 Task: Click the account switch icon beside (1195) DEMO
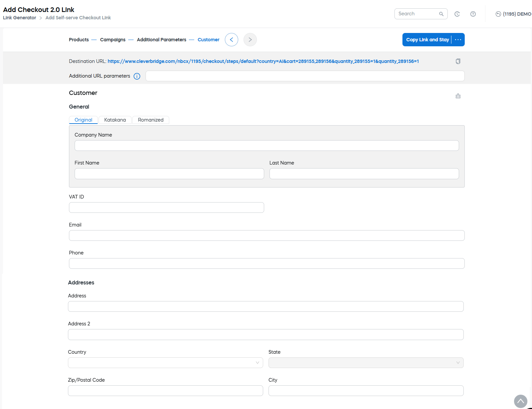click(498, 14)
